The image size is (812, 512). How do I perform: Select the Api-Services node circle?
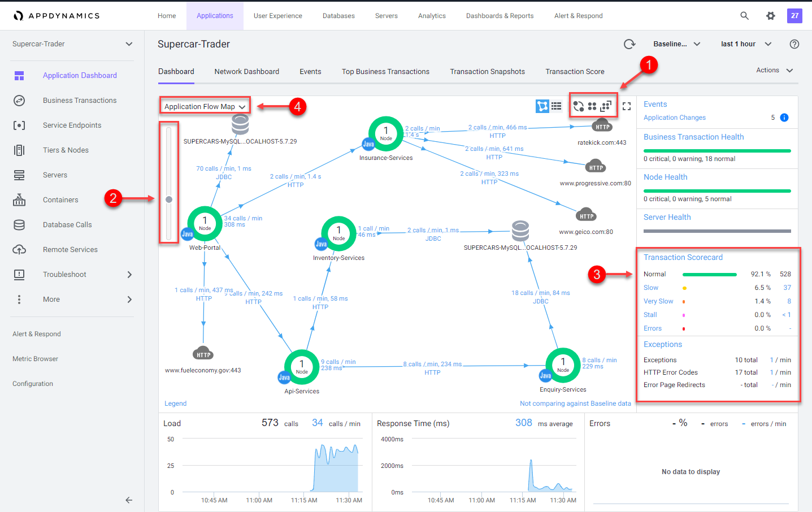coord(302,367)
